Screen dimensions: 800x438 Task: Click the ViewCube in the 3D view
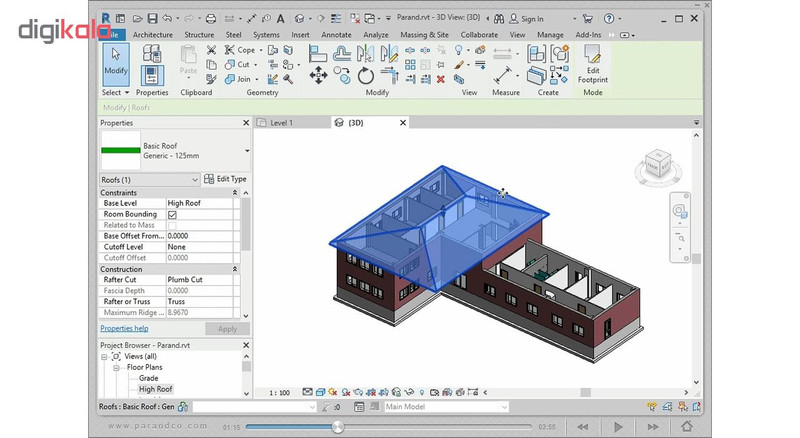point(658,165)
